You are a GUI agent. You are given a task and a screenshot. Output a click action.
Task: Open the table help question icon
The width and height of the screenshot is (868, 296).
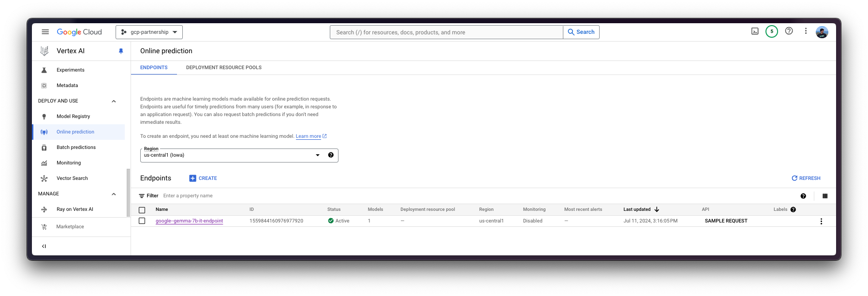[x=803, y=196]
